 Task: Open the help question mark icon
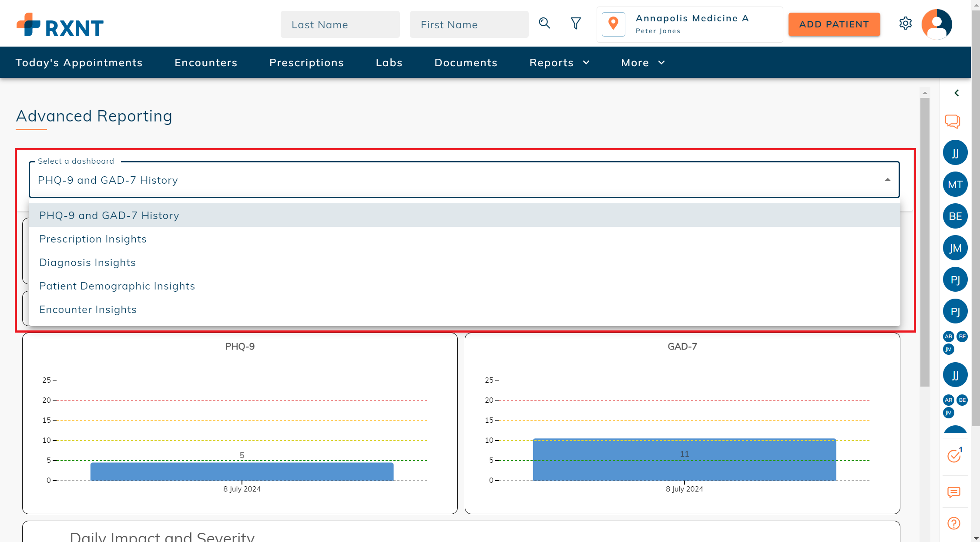coord(953,523)
